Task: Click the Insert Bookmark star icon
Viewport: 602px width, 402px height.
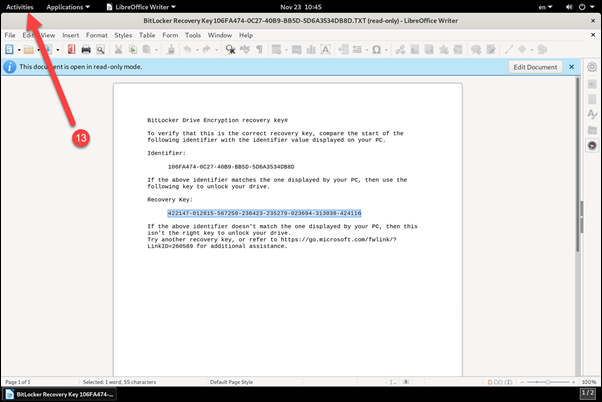Action: (443, 50)
